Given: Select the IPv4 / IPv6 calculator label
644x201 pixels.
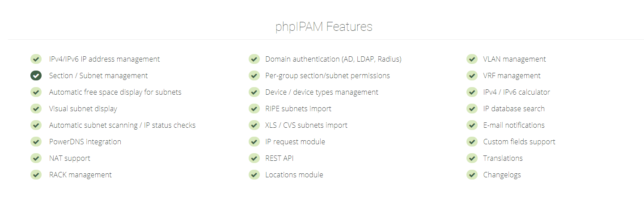Looking at the screenshot, I should click(x=517, y=92).
